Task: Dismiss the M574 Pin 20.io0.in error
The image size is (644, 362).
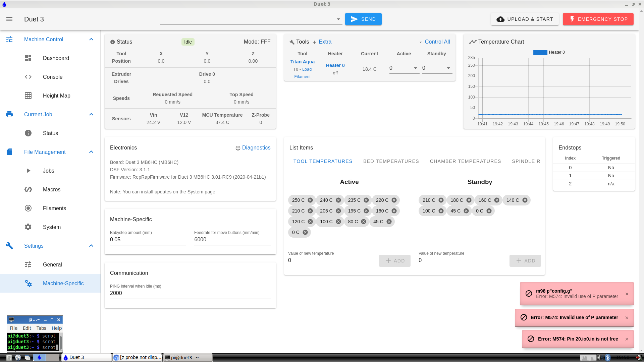Action: [x=628, y=339]
